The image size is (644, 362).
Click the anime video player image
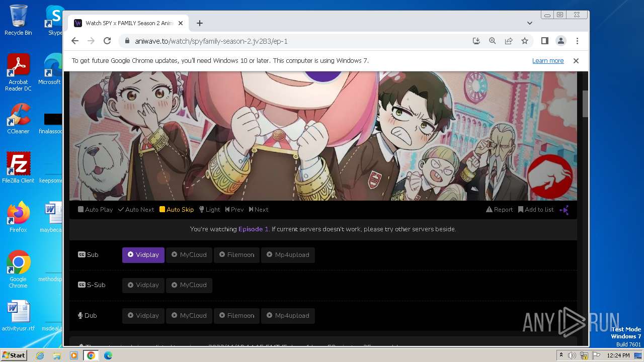click(323, 136)
